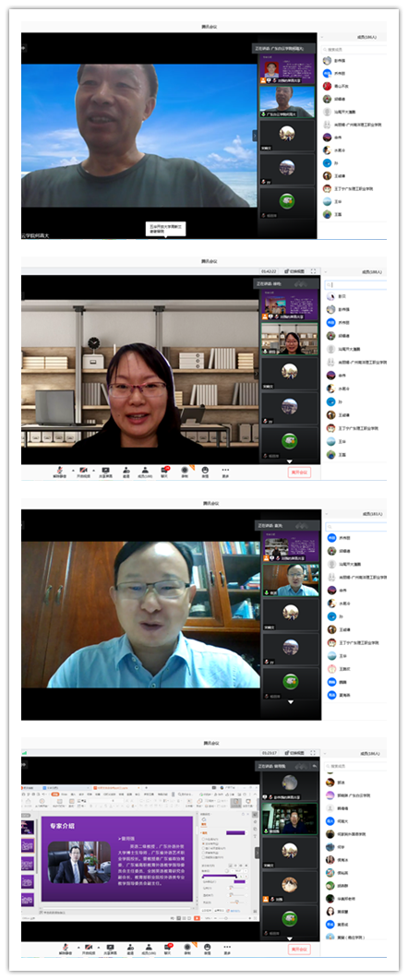408x980 pixels.
Task: Select 成员(186人) panel header in the topmost window
Action: pyautogui.click(x=366, y=38)
